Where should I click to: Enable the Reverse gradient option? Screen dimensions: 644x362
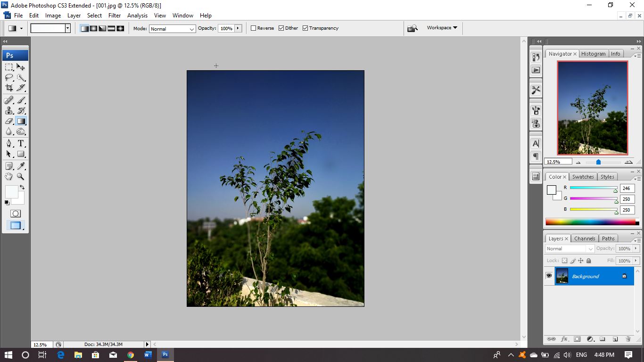tap(254, 28)
